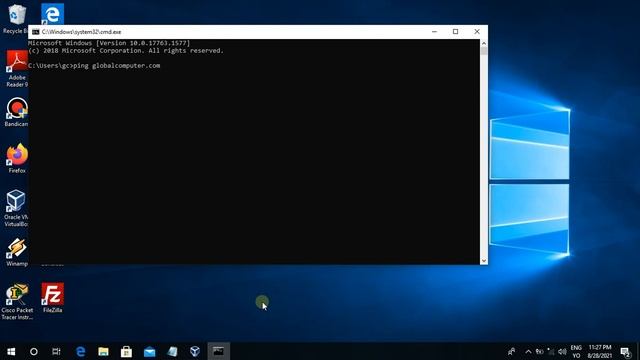Screen dimensions: 640x360
Task: Click the 'Microsoft Windows [Version' line
Action: 109,43
